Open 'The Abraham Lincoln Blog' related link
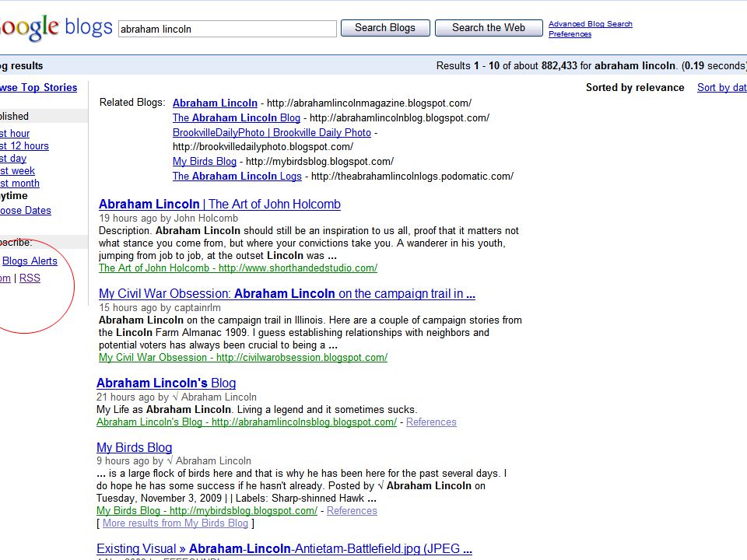Image resolution: width=747 pixels, height=560 pixels. coord(237,117)
